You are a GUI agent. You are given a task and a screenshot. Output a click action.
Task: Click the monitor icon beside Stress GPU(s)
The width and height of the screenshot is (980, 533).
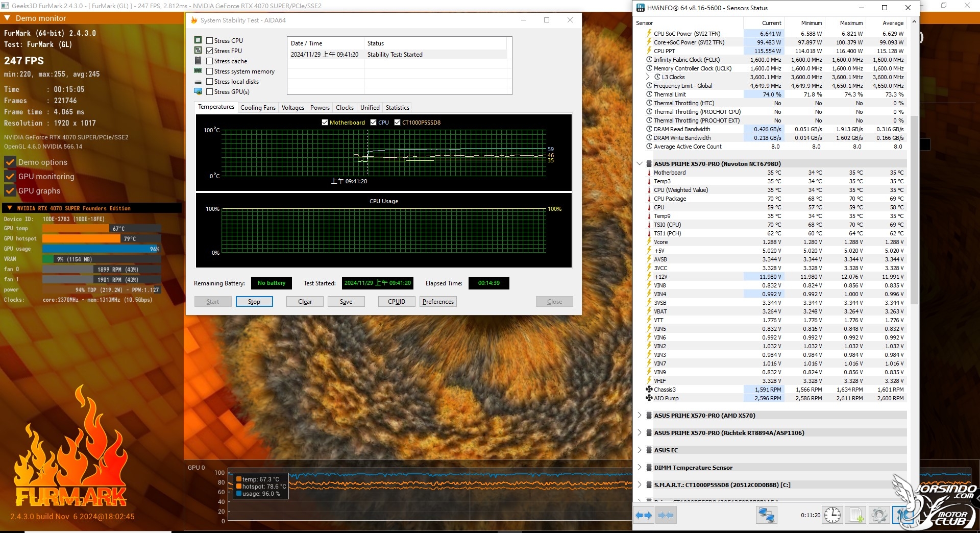[x=198, y=92]
